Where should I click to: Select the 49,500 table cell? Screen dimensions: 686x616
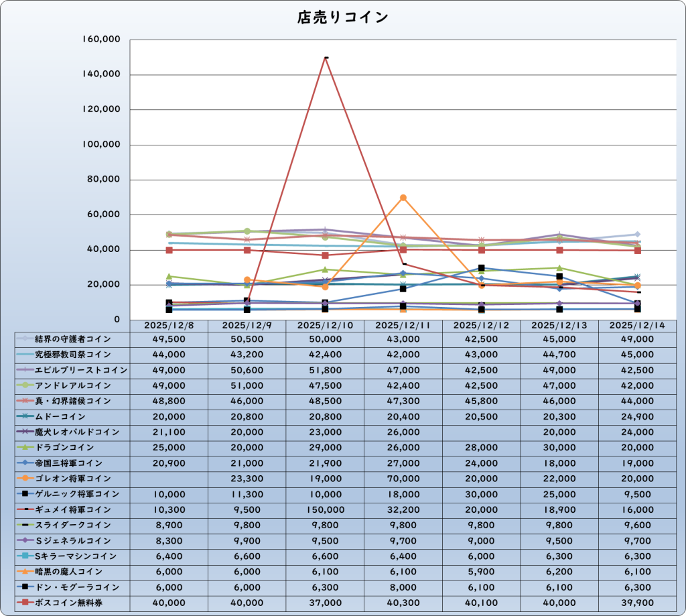(x=169, y=339)
